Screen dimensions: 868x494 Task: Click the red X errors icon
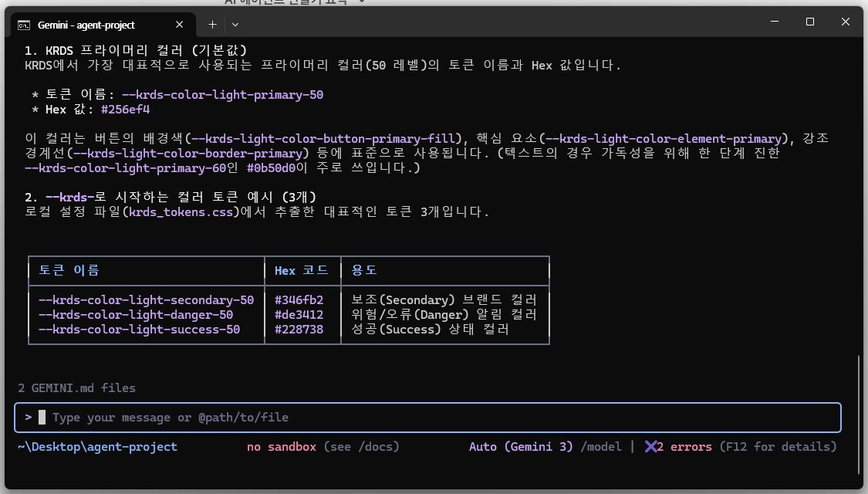click(650, 447)
